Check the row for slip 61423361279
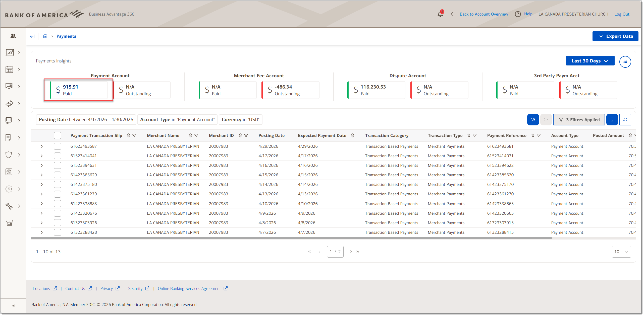Viewport: 644px width, 316px height. pos(58,194)
